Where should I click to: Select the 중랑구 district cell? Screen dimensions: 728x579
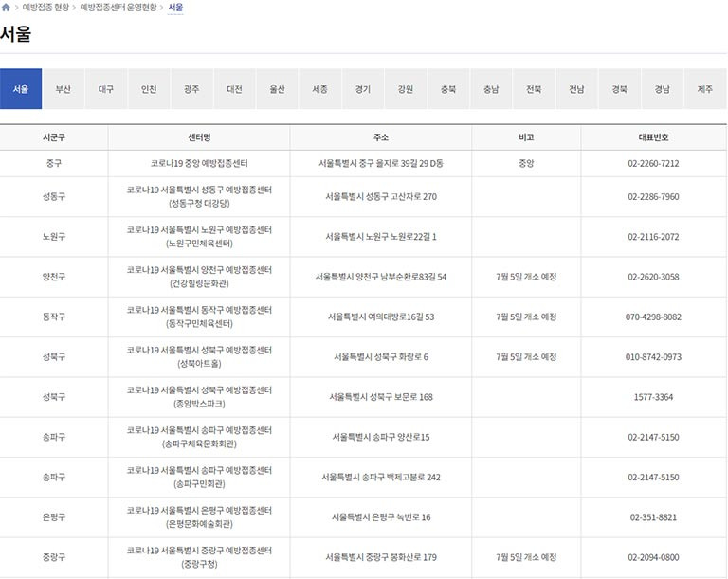[x=54, y=557]
